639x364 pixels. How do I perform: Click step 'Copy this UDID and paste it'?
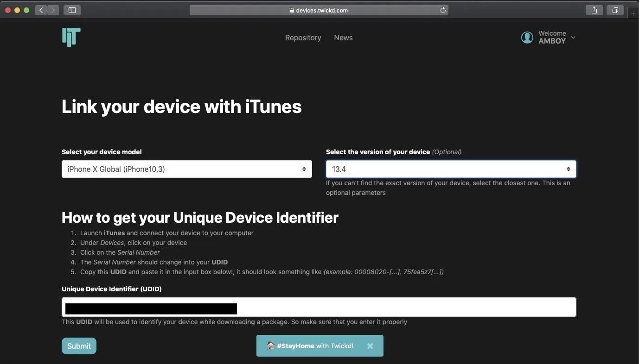[262, 272]
